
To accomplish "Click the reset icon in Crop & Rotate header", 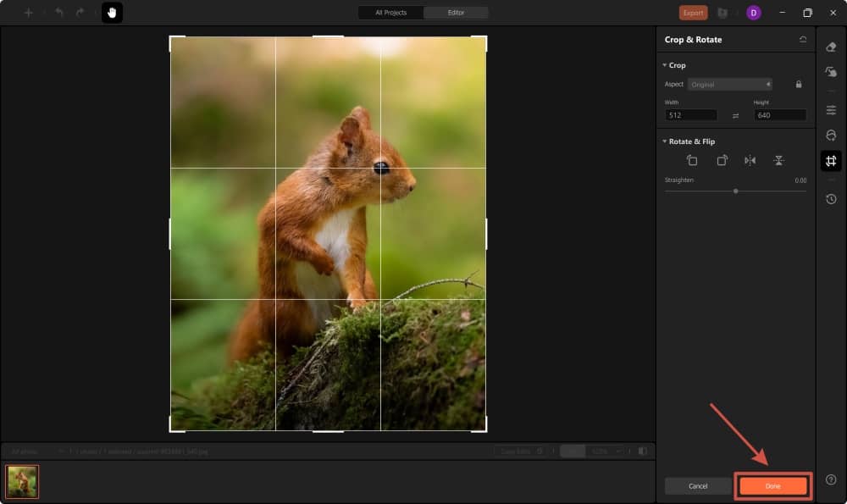I will 805,39.
